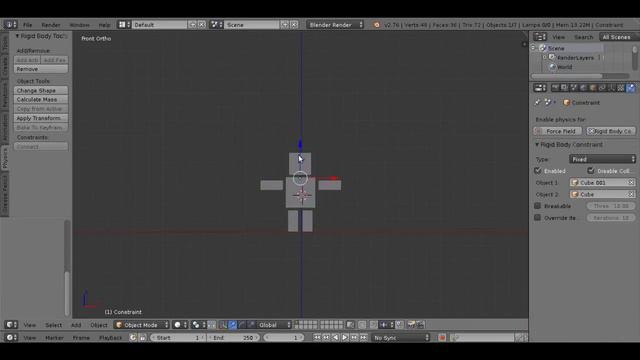Viewport: 640px width, 360px height.
Task: Open viewport shading mode icon
Action: pos(180,325)
